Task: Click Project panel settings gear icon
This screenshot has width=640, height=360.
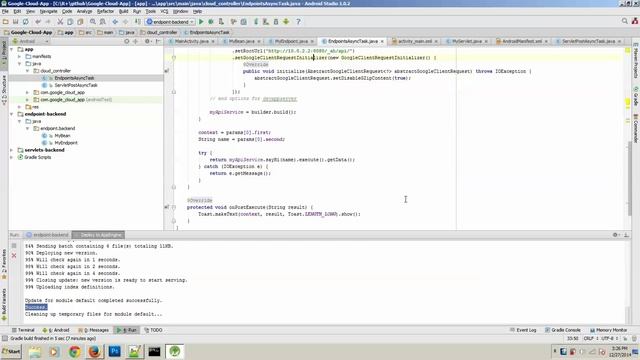Action: (147, 41)
